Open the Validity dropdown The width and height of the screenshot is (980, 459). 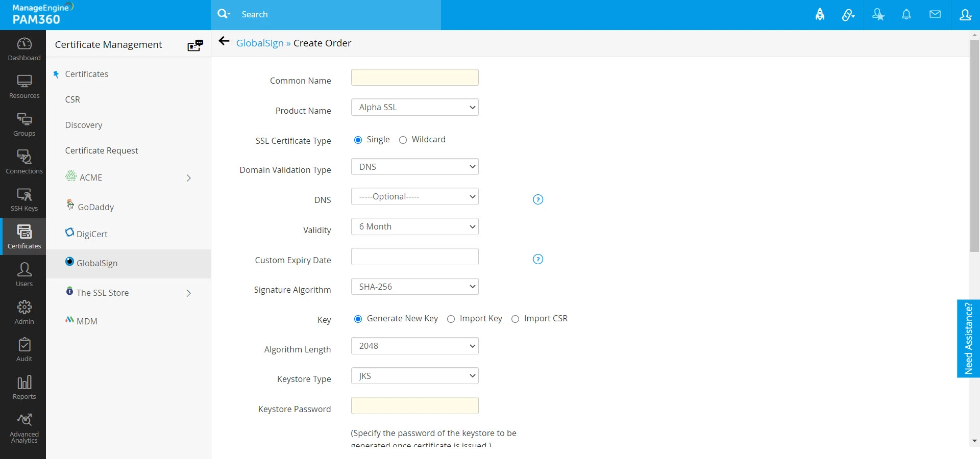point(414,226)
